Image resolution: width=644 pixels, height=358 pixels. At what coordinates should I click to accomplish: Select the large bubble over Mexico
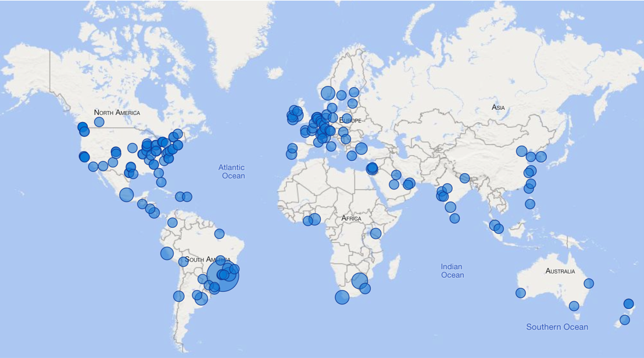click(127, 195)
